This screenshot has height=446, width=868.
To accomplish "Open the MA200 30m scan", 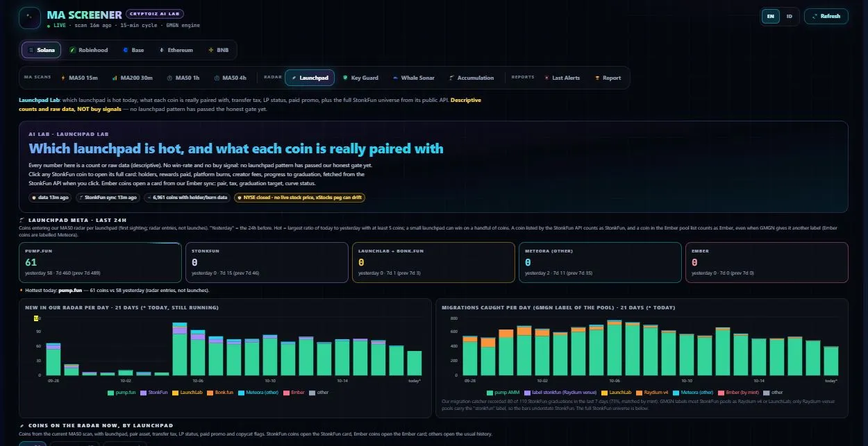I will [x=131, y=78].
